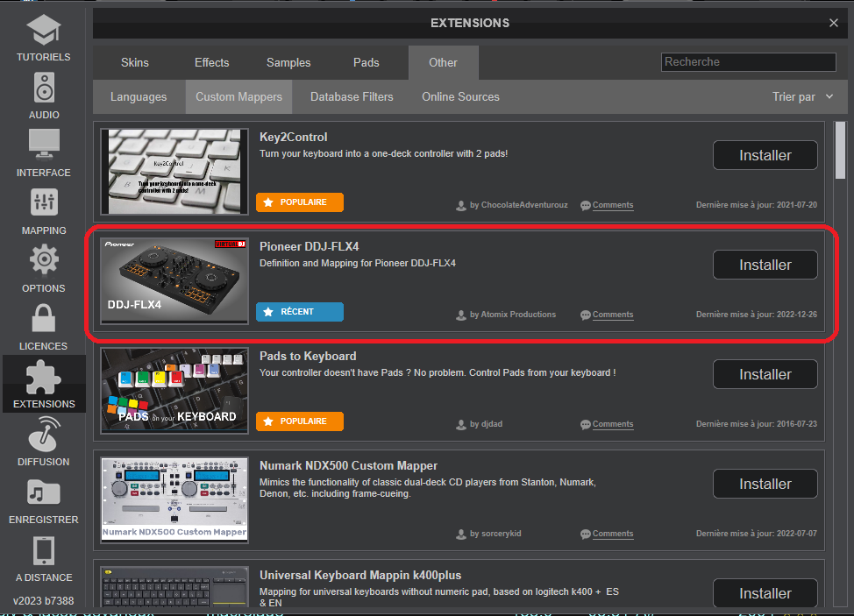Open the Audio settings icon
The image size is (854, 616).
pyautogui.click(x=44, y=88)
